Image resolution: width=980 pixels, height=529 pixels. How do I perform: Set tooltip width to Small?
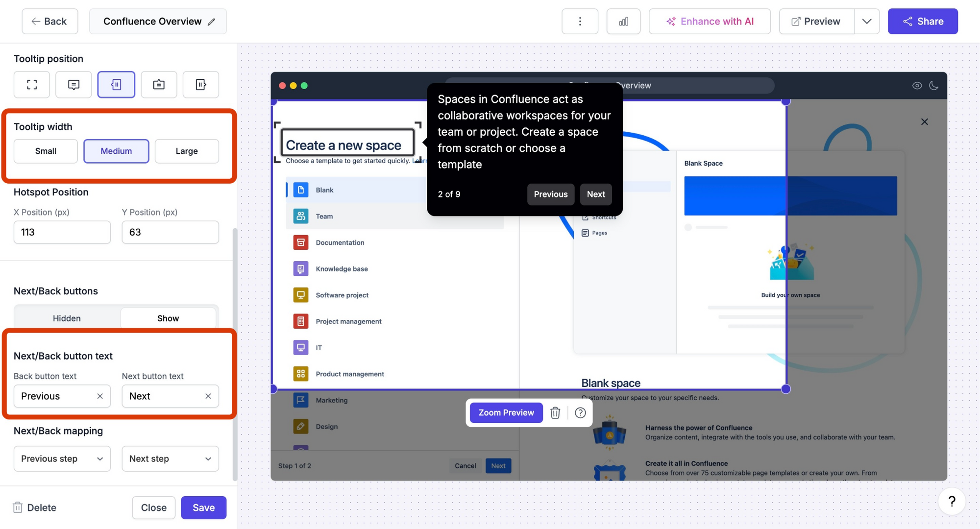[46, 151]
